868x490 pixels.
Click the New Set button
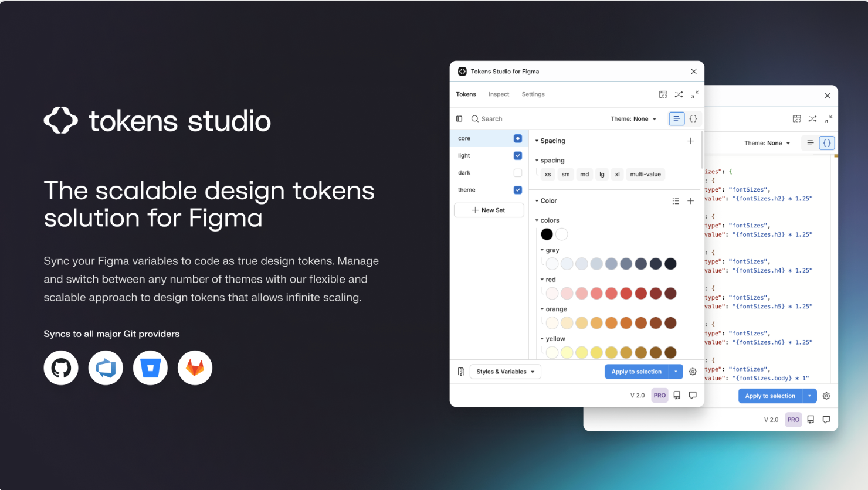(489, 210)
